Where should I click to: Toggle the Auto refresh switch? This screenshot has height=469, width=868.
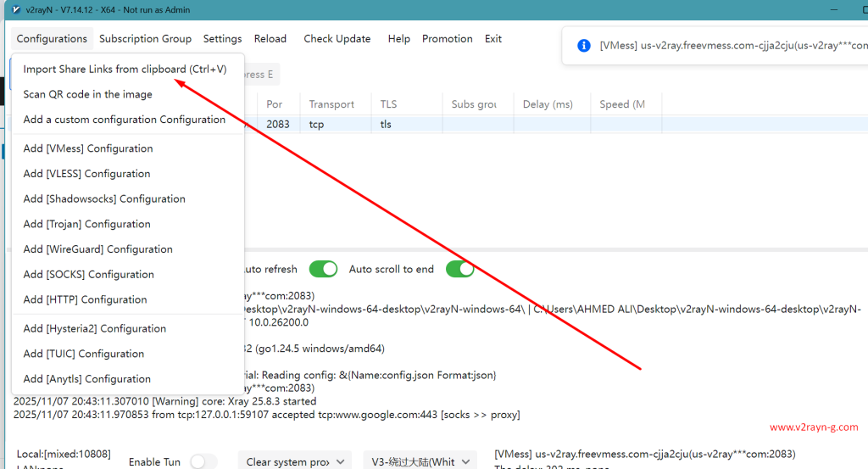(x=323, y=269)
